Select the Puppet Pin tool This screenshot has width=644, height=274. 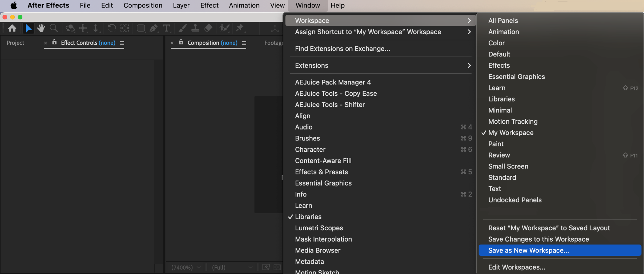[x=240, y=28]
